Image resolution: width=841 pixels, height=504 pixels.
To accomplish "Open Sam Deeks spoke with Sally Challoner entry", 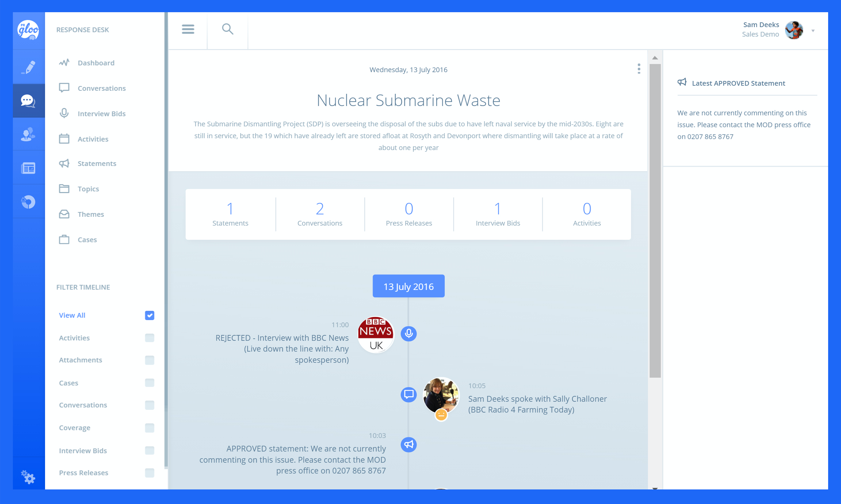I will pos(538,404).
